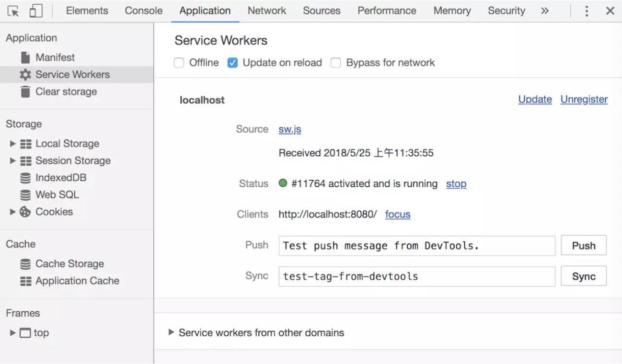The width and height of the screenshot is (622, 364).
Task: Enable Bypass for network
Action: (335, 62)
